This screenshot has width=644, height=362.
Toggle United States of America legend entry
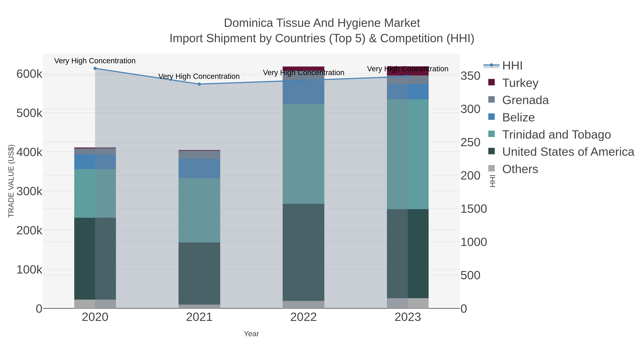click(561, 152)
